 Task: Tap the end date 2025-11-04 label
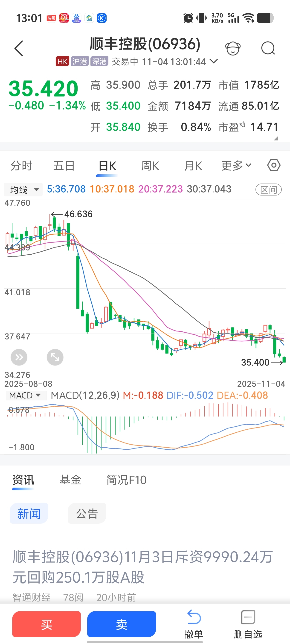click(x=261, y=384)
